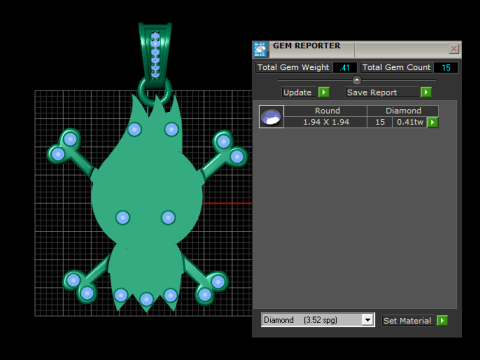Viewport: 480px width, 360px height.
Task: Click the 'Diamond' material cell
Action: click(x=403, y=111)
